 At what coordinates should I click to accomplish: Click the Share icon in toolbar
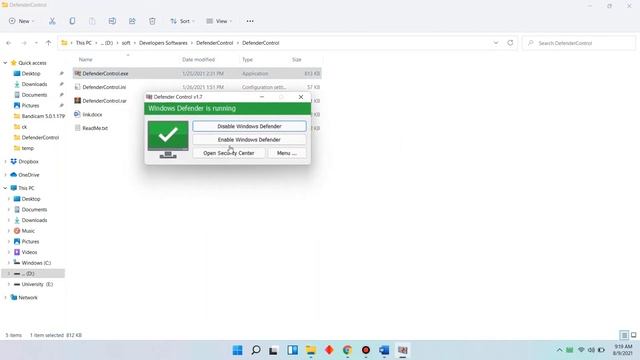[132, 21]
